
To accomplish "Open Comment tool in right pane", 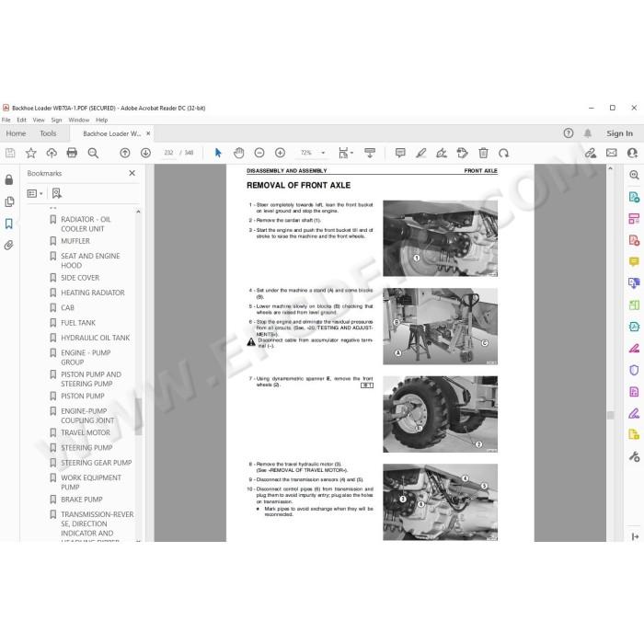I will pos(634,261).
